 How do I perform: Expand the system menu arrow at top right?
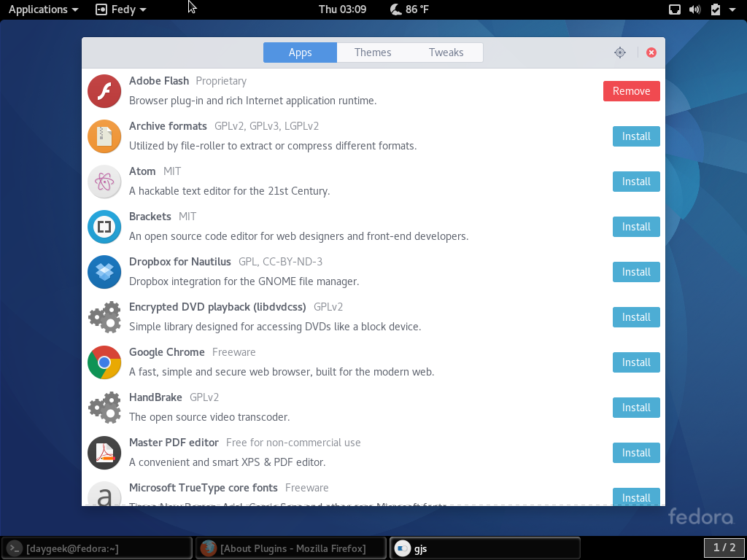coord(732,9)
